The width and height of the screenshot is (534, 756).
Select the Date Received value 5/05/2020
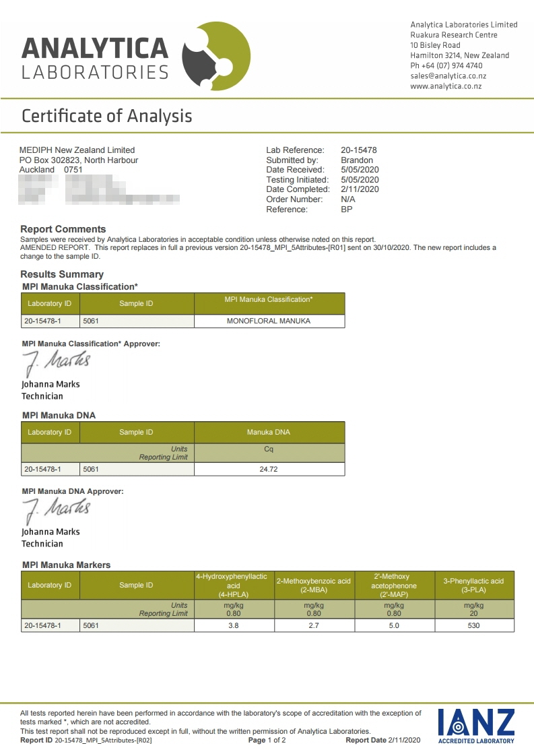(x=360, y=170)
